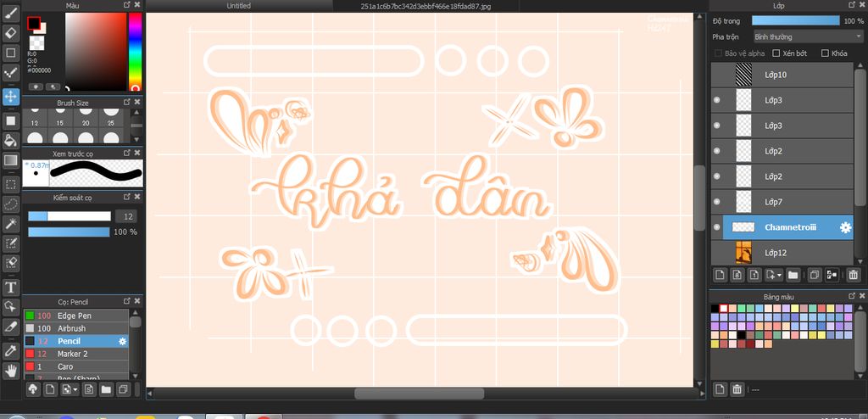Select the Gradient tool

10,160
